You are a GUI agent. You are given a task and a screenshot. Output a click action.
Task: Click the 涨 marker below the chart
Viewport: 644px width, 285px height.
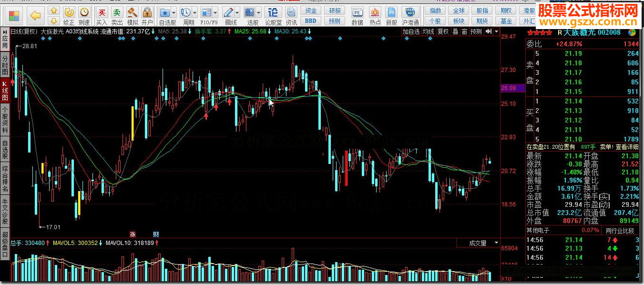coord(133,234)
